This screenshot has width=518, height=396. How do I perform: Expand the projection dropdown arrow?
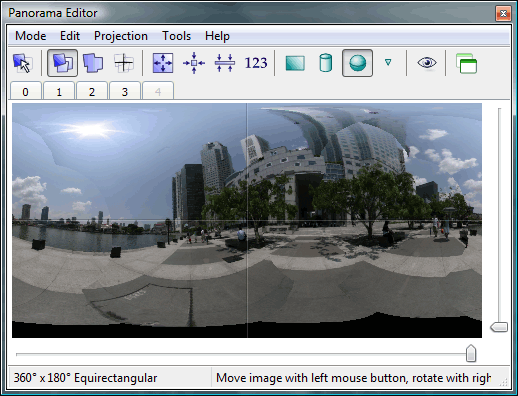[x=388, y=62]
